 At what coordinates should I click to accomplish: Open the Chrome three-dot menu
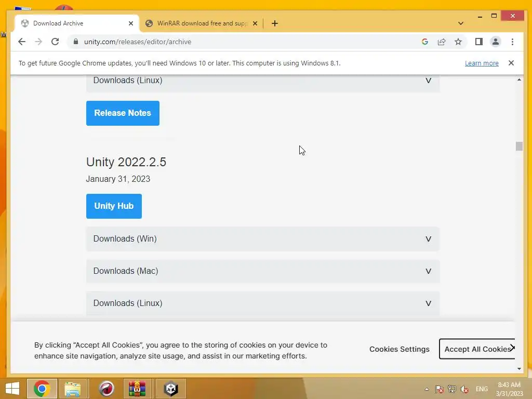pyautogui.click(x=512, y=42)
